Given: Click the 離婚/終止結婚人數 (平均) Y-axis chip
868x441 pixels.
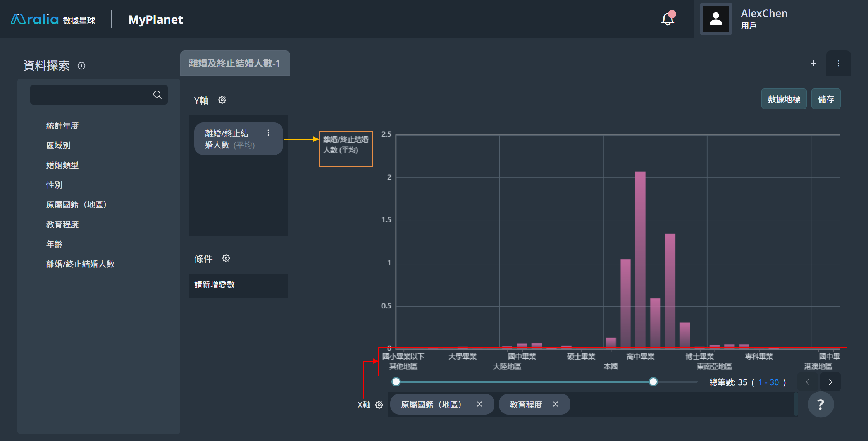Looking at the screenshot, I should (x=238, y=139).
